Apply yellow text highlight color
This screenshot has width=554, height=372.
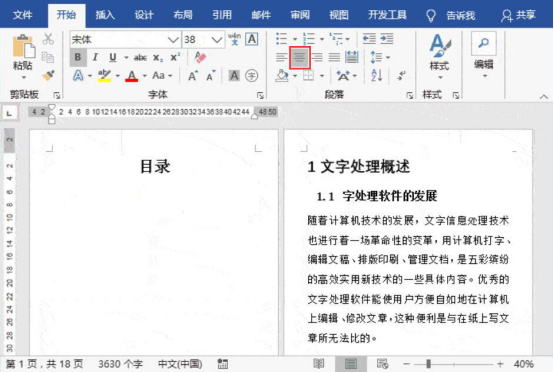click(104, 76)
